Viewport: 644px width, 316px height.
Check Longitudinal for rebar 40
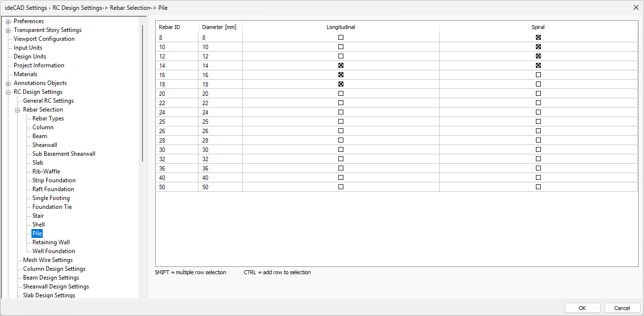click(x=341, y=177)
